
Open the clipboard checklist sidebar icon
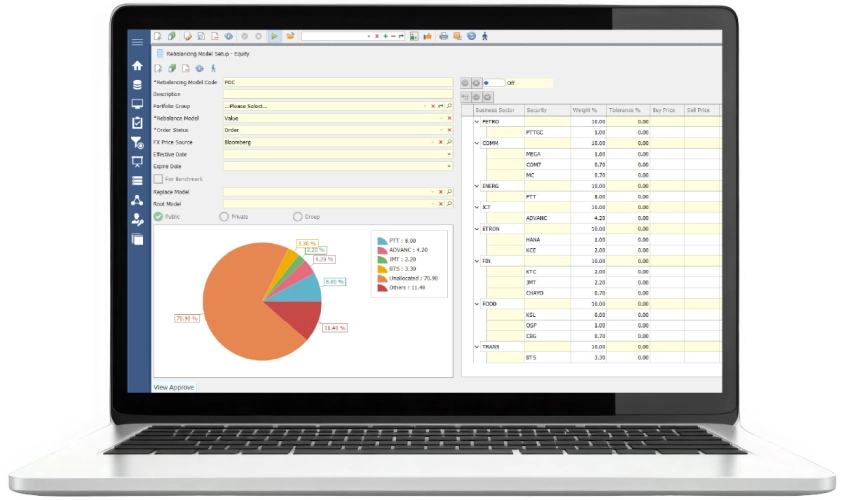(x=137, y=122)
